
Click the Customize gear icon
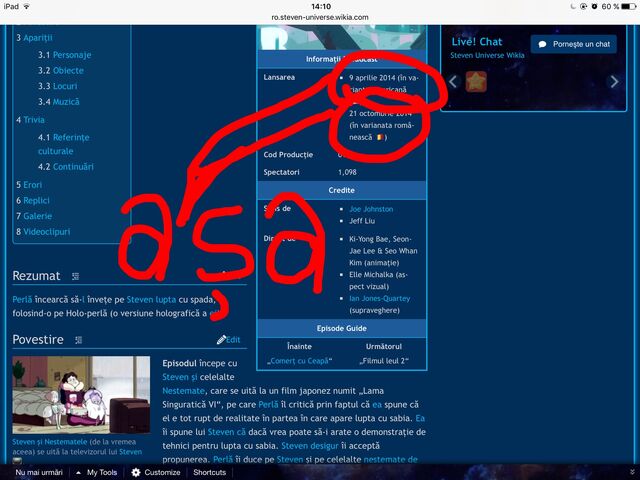coord(136,473)
